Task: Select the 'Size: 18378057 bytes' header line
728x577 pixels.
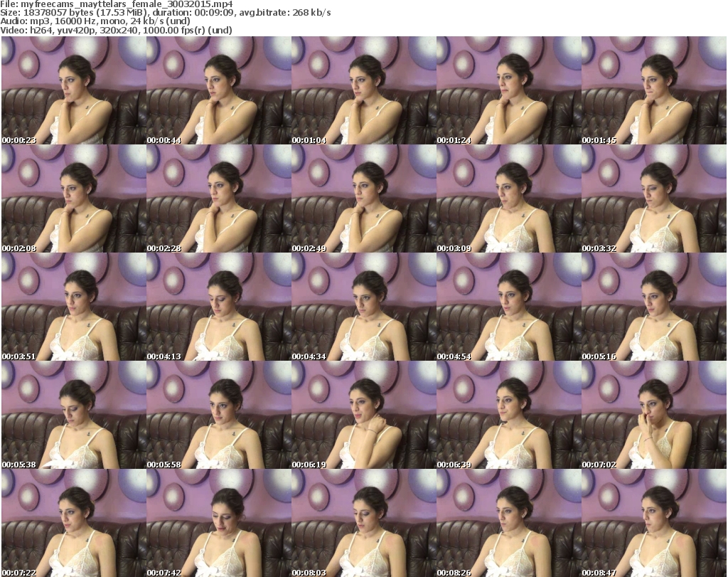Action: 165,13
